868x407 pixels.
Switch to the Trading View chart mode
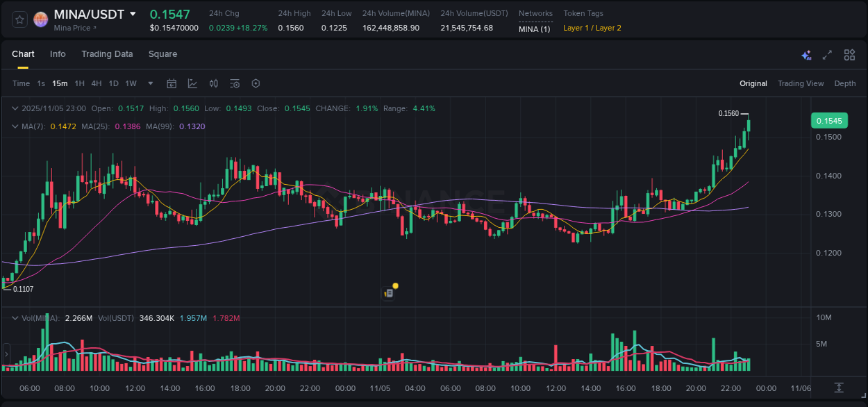[801, 83]
